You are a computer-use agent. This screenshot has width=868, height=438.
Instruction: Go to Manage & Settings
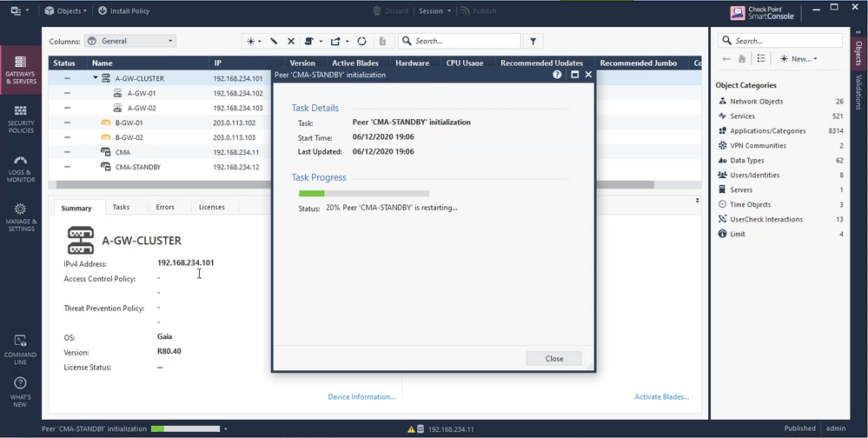21,217
